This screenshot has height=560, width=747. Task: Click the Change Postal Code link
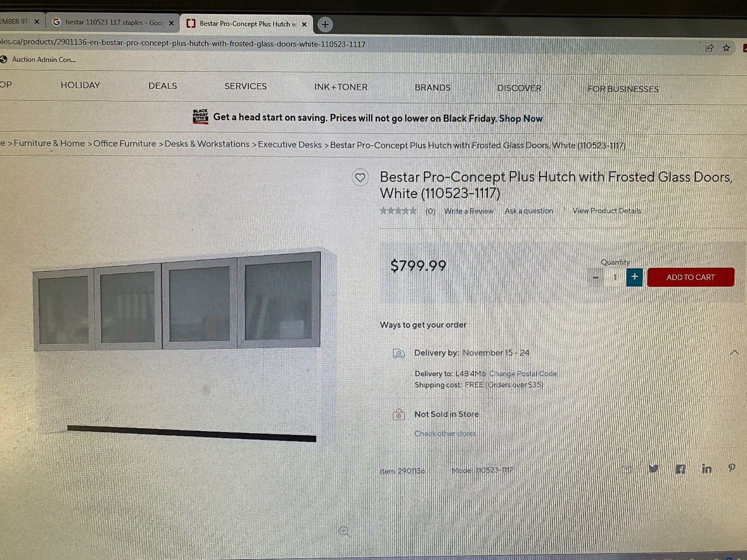[523, 374]
